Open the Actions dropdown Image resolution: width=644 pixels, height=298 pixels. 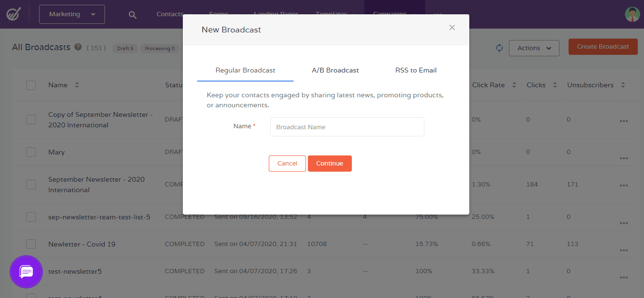point(534,48)
